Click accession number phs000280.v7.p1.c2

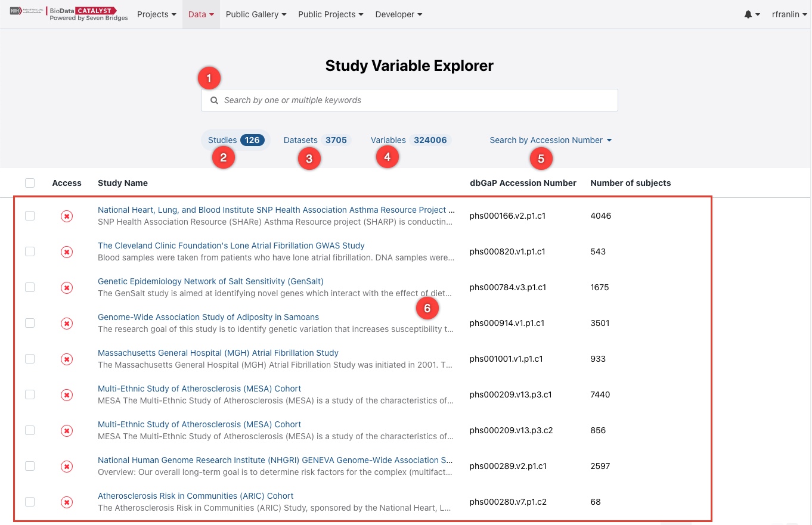[x=508, y=502]
